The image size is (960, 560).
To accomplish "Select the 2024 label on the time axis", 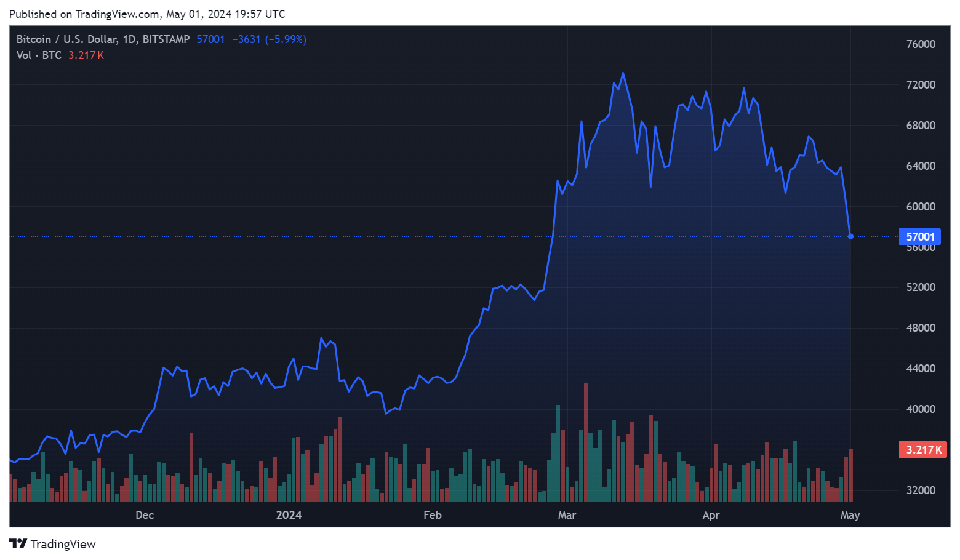I will (289, 515).
